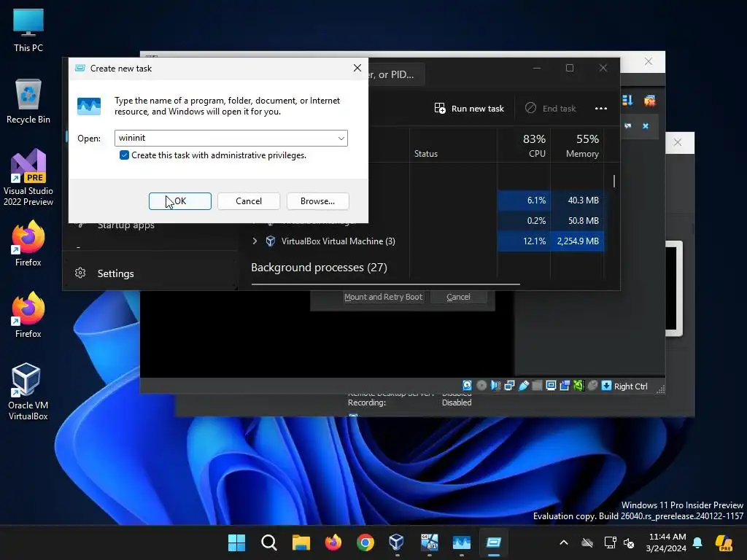Select the 6.1% CPU cell
747x560 pixels.
coord(524,200)
